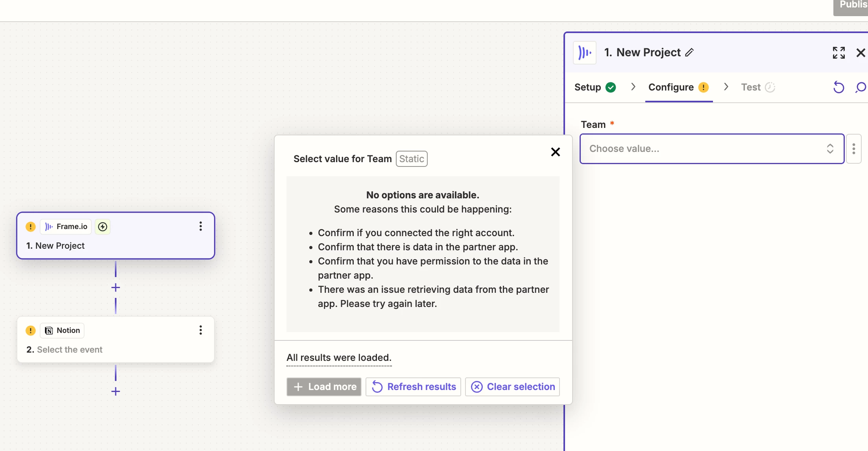Image resolution: width=868 pixels, height=451 pixels.
Task: Click the Refresh results button
Action: tap(413, 387)
